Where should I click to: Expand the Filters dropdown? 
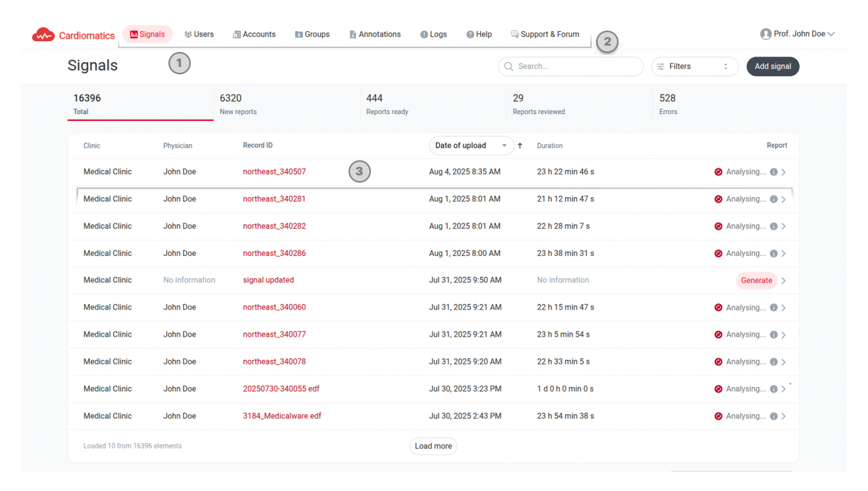tap(695, 67)
